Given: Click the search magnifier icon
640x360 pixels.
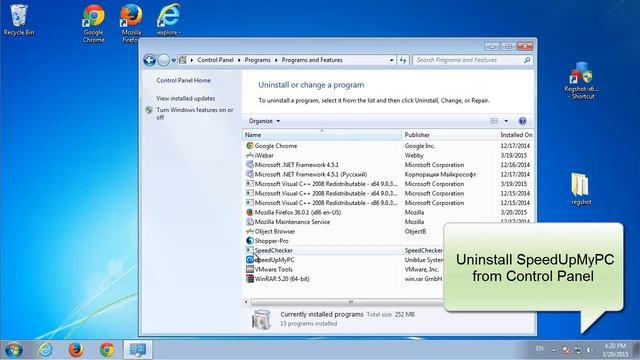Looking at the screenshot, I should tap(527, 60).
